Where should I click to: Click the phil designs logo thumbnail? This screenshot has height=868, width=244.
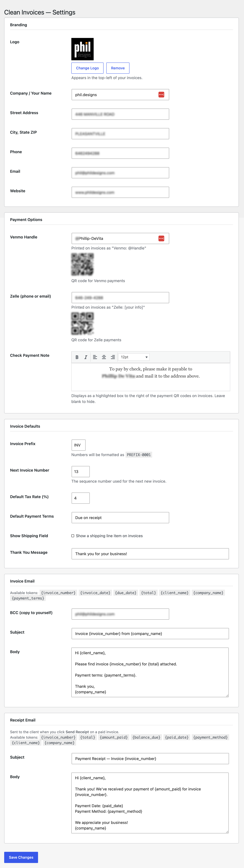pos(82,49)
